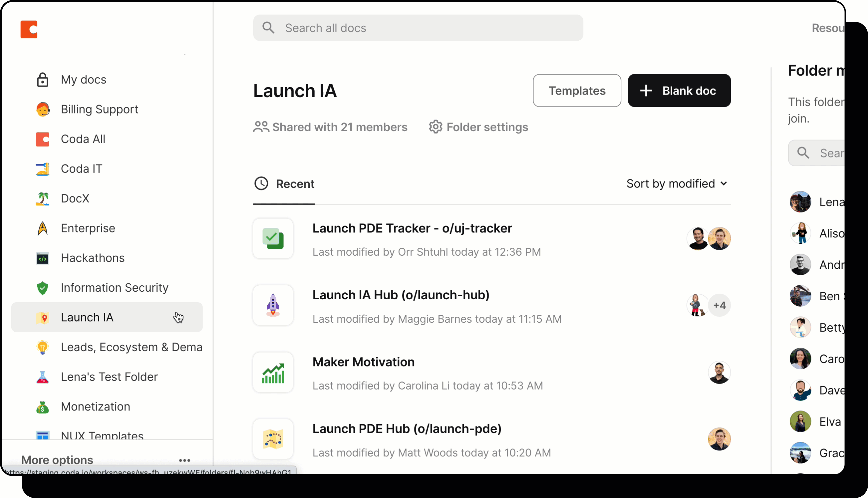This screenshot has height=498, width=868.
Task: Click the Shared with 21 members people icon
Action: [261, 127]
